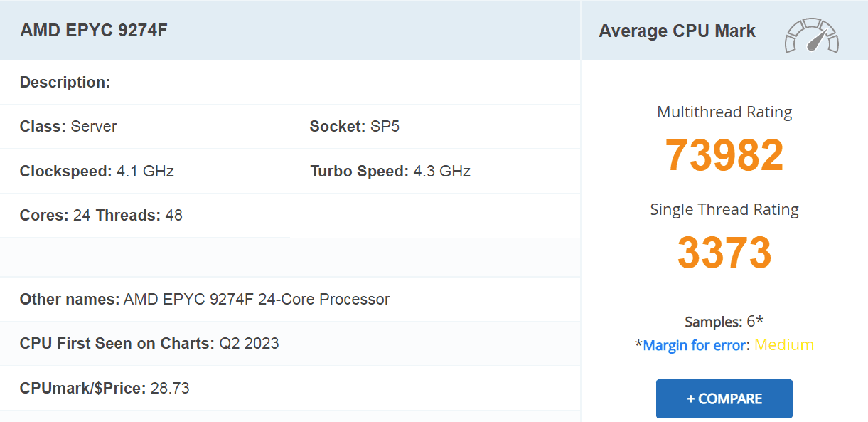Click the Description label
The image size is (868, 422).
[65, 83]
